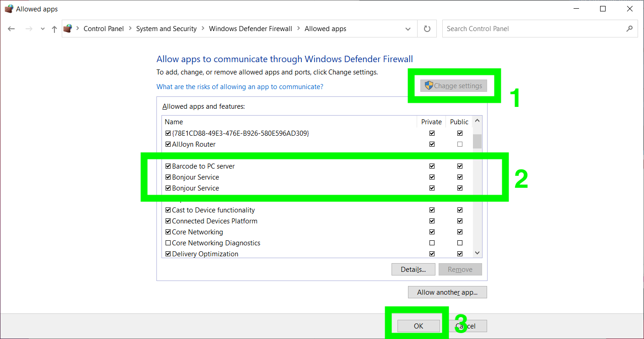Viewport: 644px width, 339px height.
Task: Click the Allowed apps title bar icon
Action: pyautogui.click(x=9, y=9)
